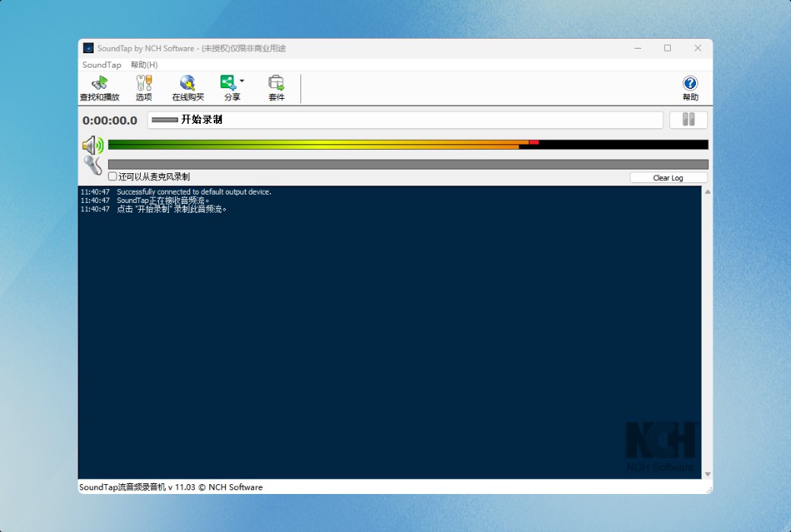Image resolution: width=791 pixels, height=532 pixels.
Task: Click the SoundTap icon in the title bar
Action: coord(87,48)
